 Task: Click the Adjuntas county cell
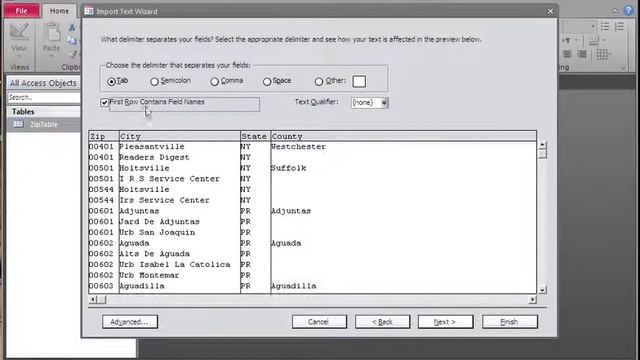coord(291,211)
